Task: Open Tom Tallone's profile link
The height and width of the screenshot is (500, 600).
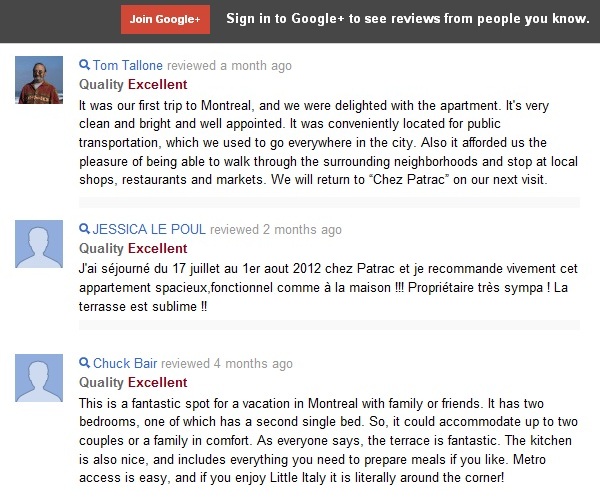Action: pyautogui.click(x=128, y=65)
